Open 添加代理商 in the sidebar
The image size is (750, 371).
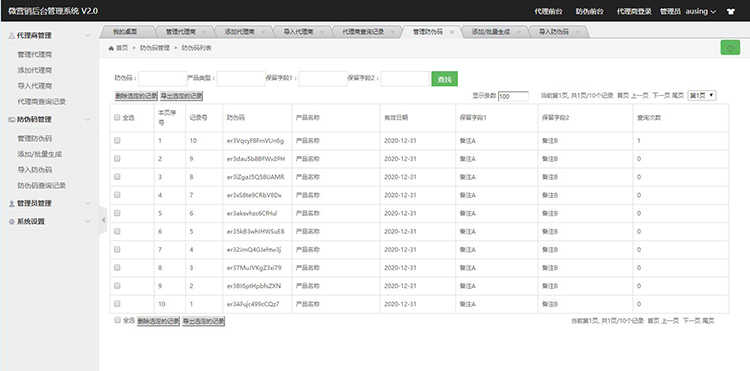34,70
